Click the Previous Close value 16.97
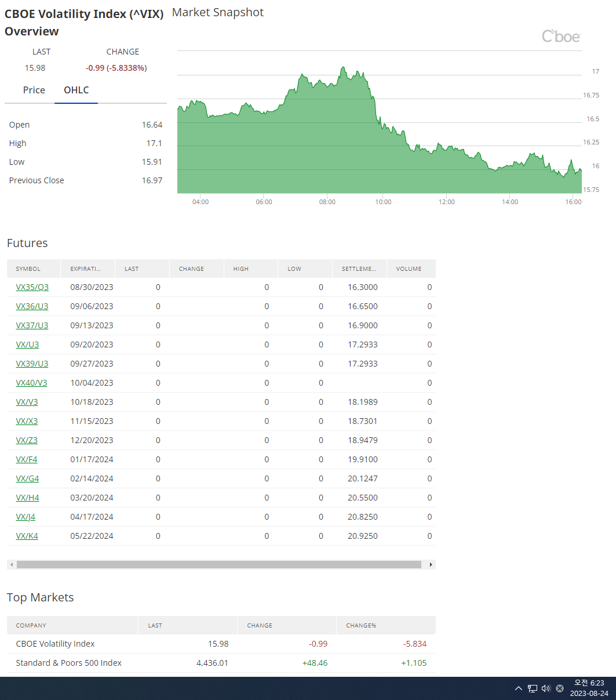The width and height of the screenshot is (616, 700). [152, 180]
